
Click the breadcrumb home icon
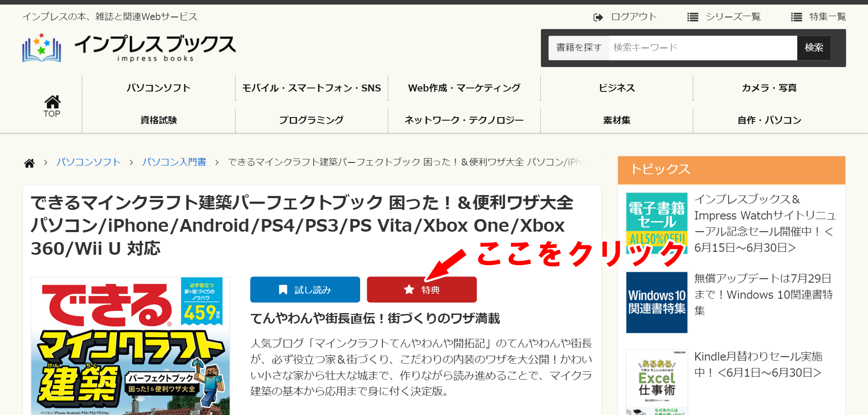29,163
